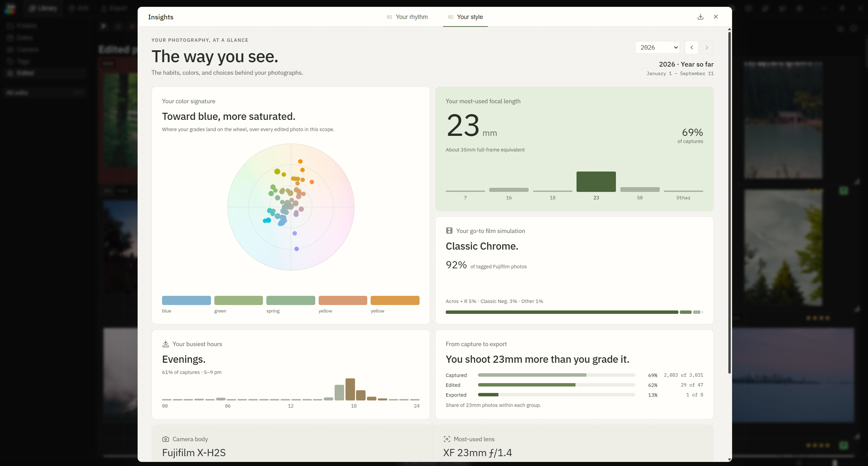The height and width of the screenshot is (466, 868).
Task: Click the orange yellow swatch
Action: click(395, 300)
